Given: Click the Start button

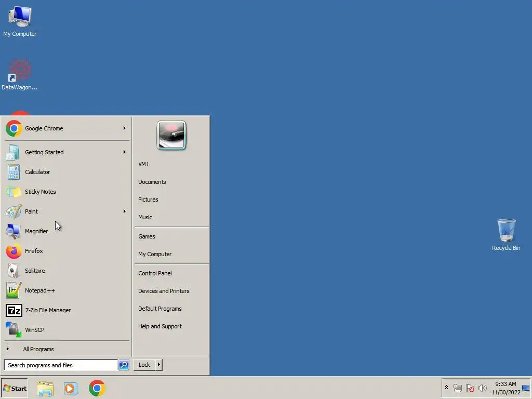Looking at the screenshot, I should click(x=15, y=389).
